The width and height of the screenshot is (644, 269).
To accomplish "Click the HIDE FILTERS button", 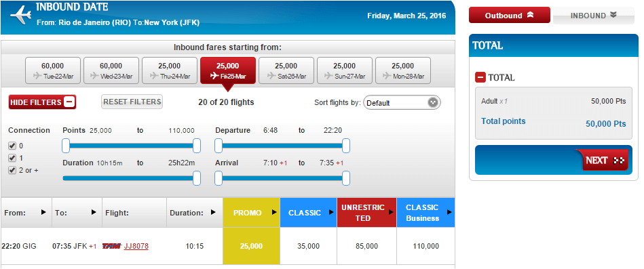I will coord(42,102).
